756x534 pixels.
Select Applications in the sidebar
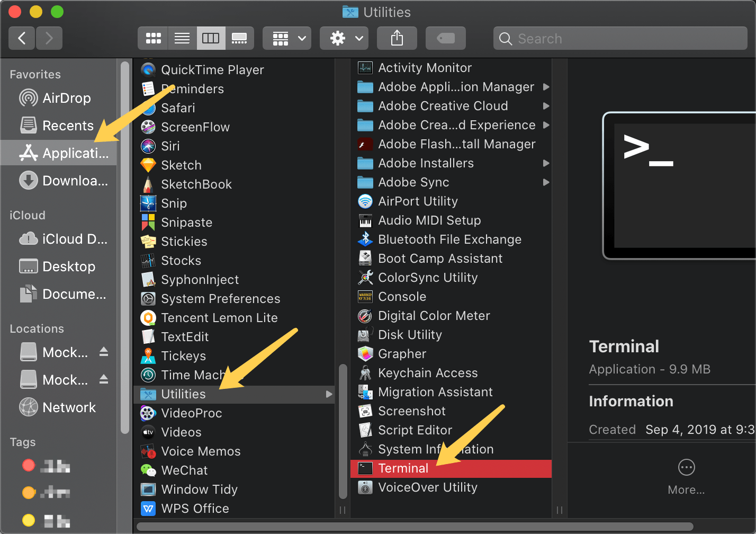click(x=58, y=153)
